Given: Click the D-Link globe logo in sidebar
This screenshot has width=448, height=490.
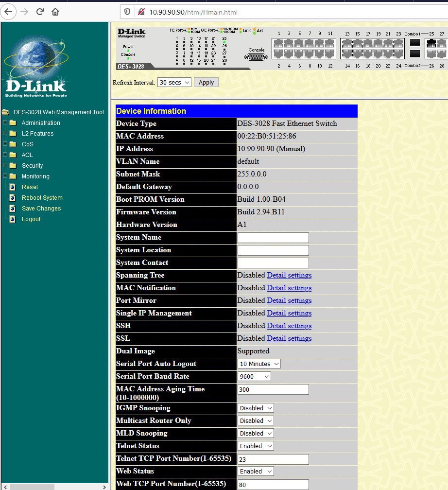Looking at the screenshot, I should [36, 67].
